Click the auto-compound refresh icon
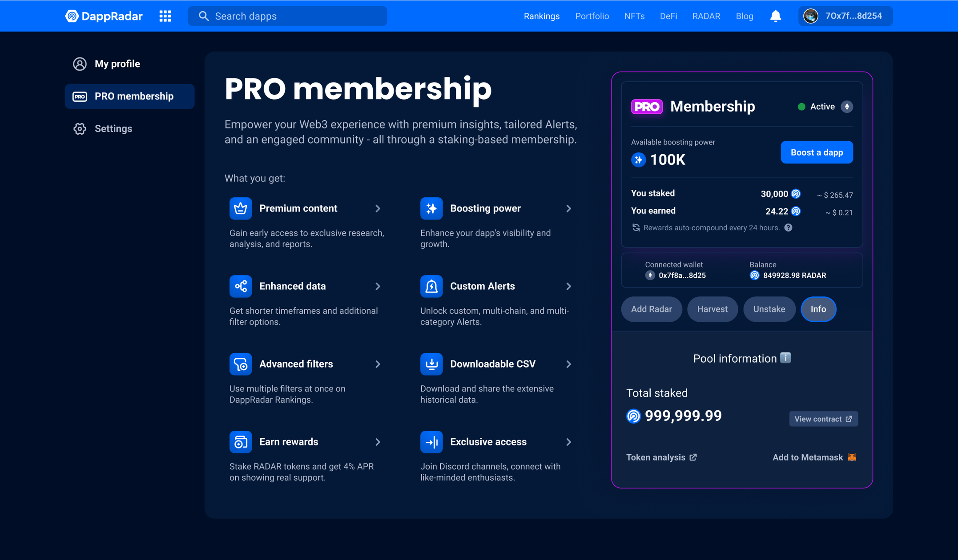Viewport: 958px width, 560px height. coord(636,228)
